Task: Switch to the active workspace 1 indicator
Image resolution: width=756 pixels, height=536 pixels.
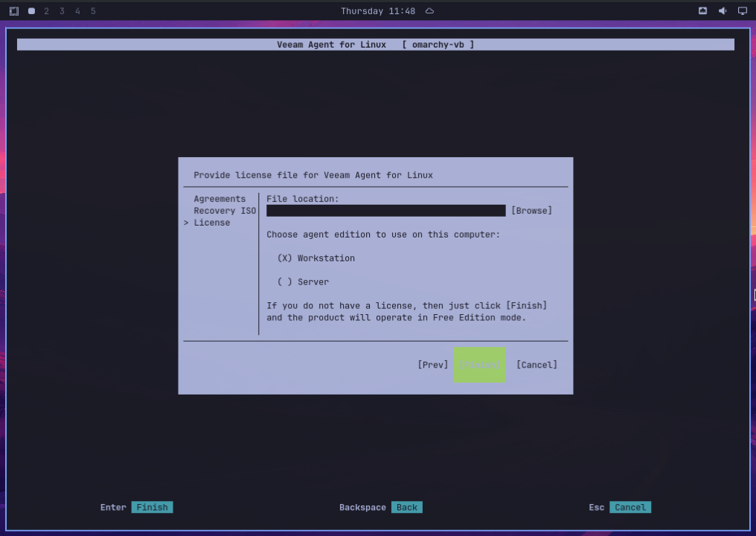Action: 31,10
